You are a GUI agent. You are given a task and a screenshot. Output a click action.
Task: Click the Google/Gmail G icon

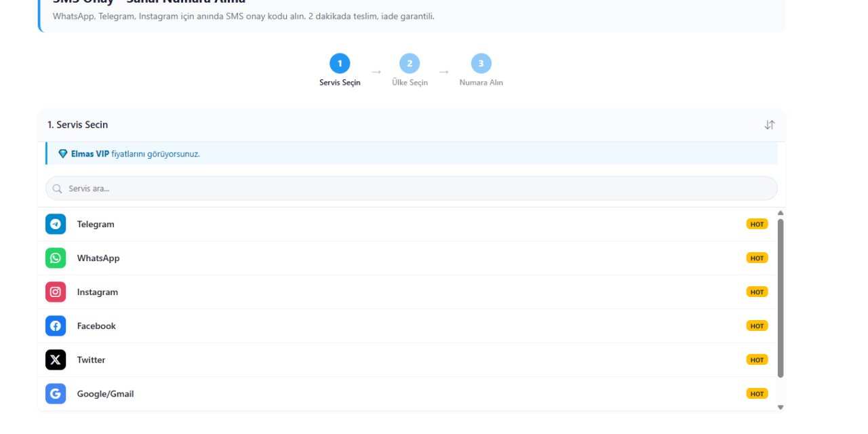[x=56, y=393]
